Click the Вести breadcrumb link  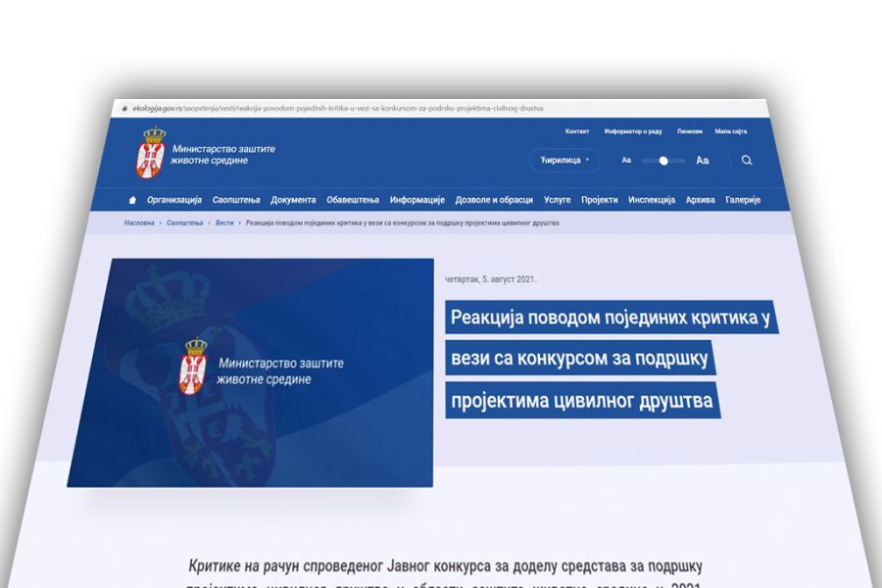tap(224, 223)
